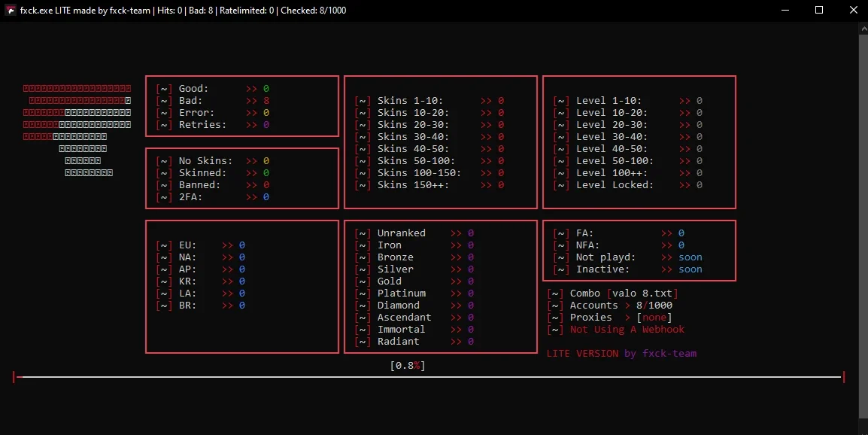868x435 pixels.
Task: Click the 'Silver' rank line
Action: coord(414,269)
